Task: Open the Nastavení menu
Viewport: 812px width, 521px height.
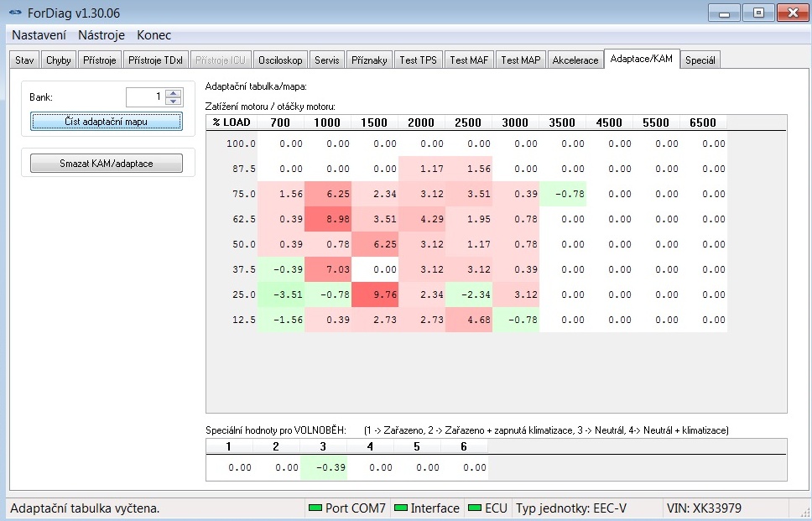Action: pos(39,35)
